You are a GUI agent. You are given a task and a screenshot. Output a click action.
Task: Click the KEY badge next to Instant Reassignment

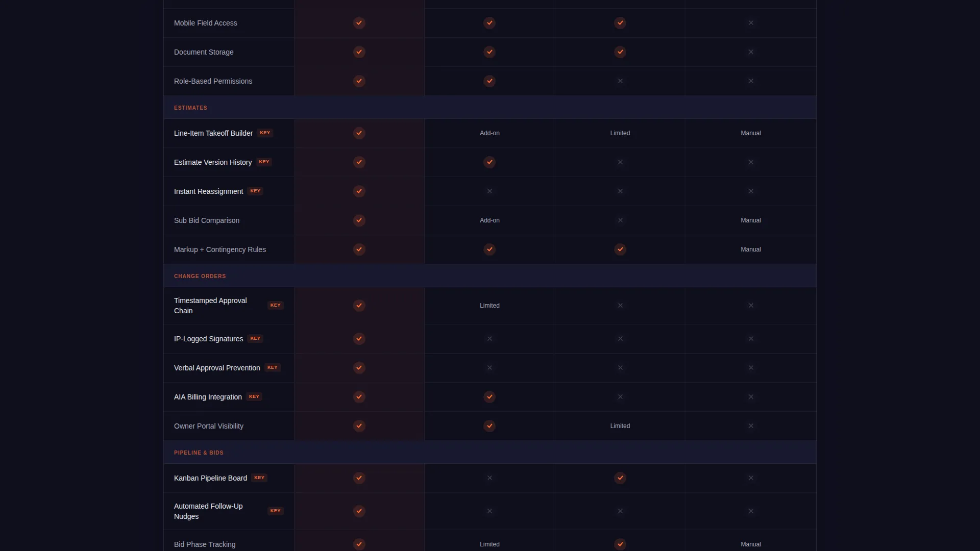coord(255,191)
